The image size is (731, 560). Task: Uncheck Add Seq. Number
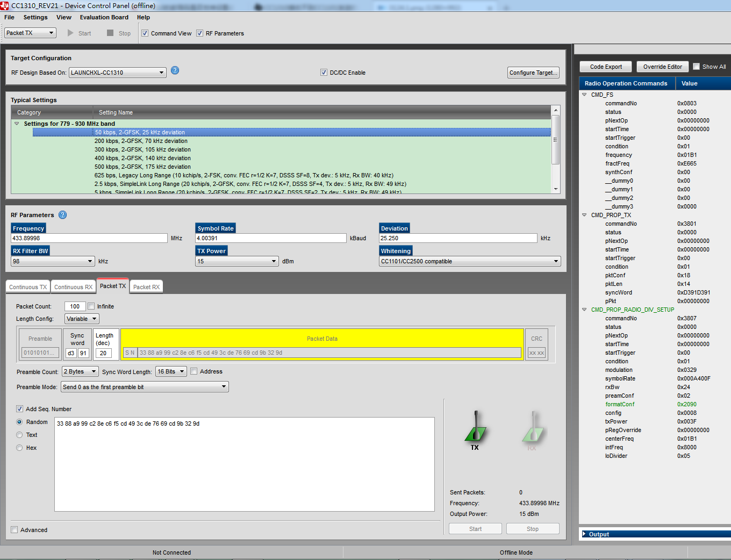point(19,409)
